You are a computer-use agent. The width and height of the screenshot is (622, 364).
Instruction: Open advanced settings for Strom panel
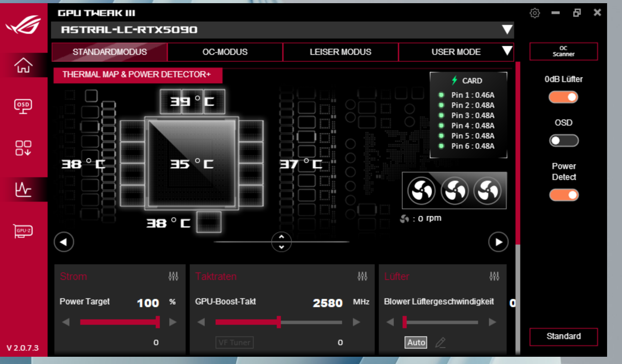(173, 276)
